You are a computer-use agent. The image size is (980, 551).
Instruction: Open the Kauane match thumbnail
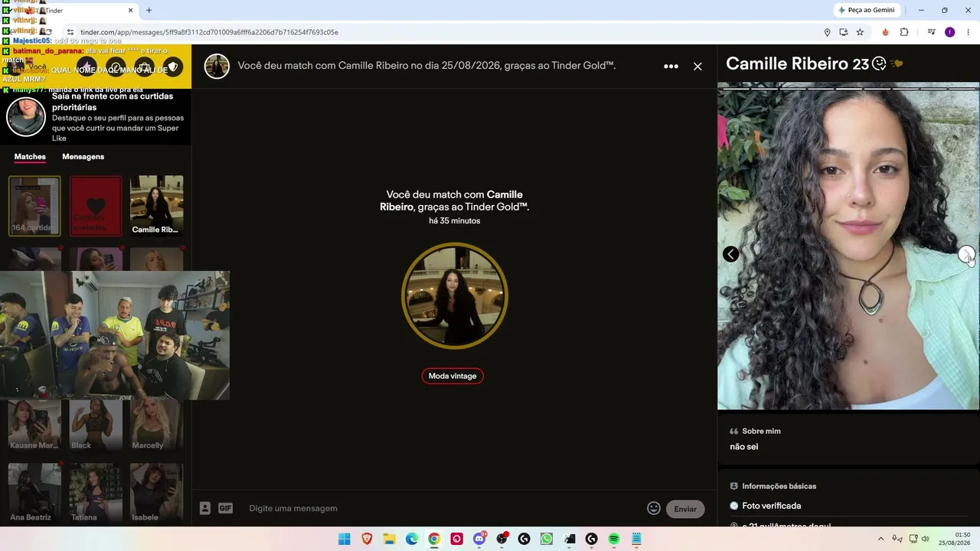pos(34,425)
